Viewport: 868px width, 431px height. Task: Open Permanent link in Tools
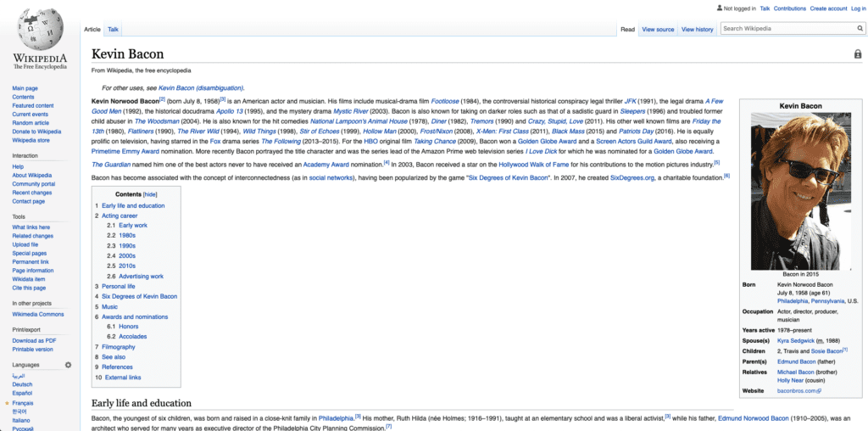[31, 262]
